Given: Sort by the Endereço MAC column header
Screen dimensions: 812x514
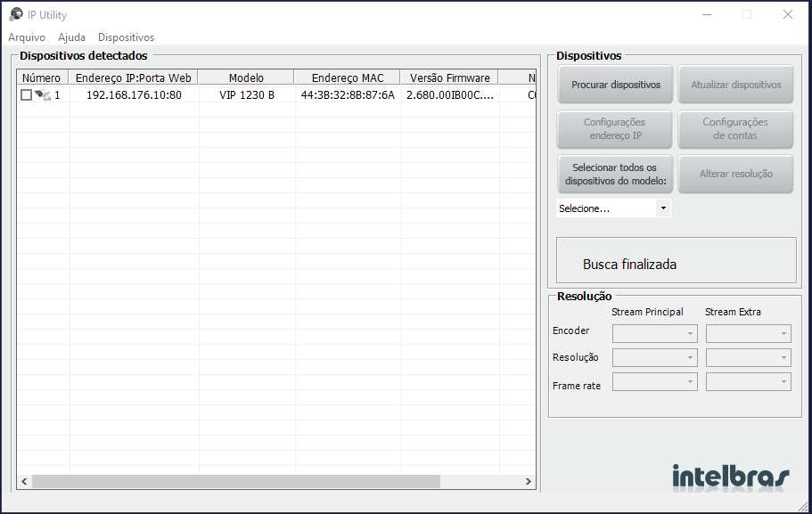Looking at the screenshot, I should (x=347, y=78).
